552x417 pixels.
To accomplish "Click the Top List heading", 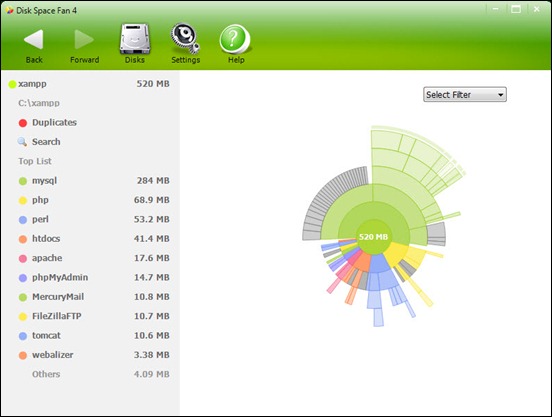I will [35, 161].
